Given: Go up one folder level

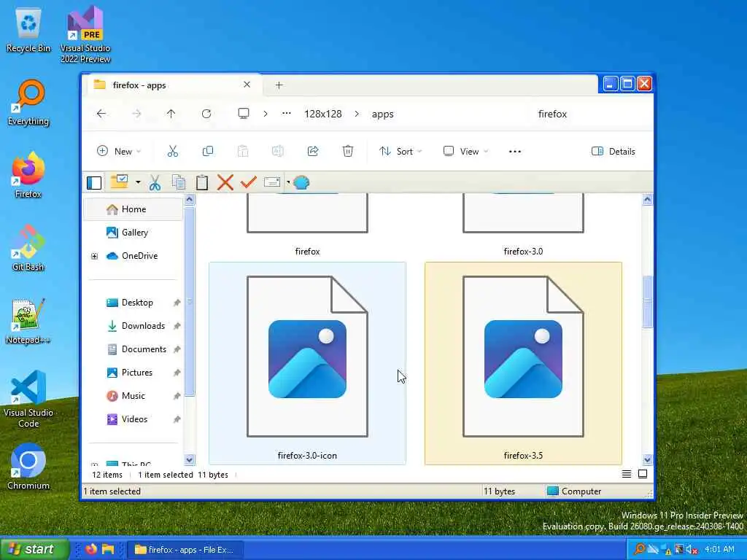Looking at the screenshot, I should click(x=171, y=114).
